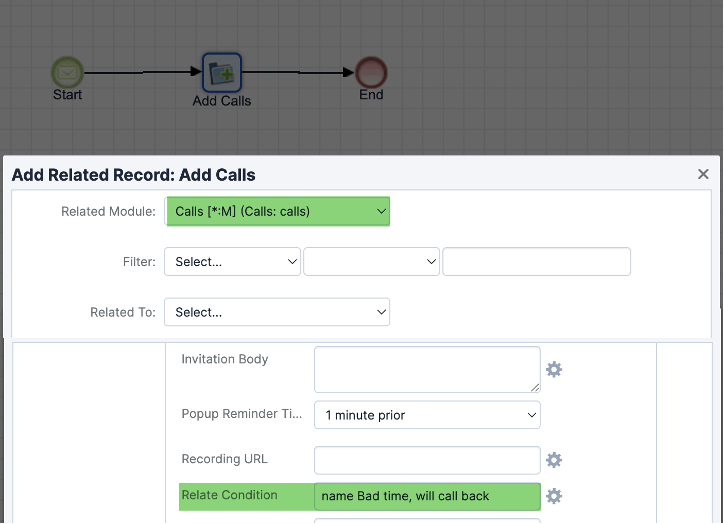Click gear icon beside Relate Condition

tap(554, 496)
